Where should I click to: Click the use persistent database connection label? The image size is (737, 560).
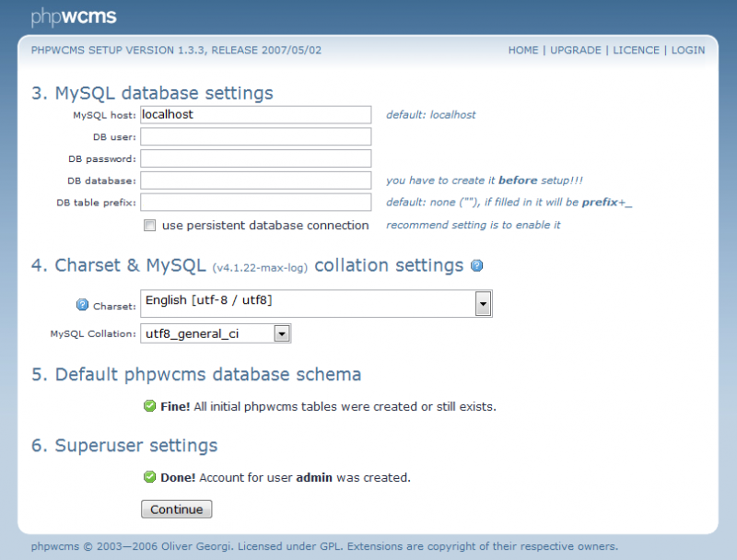click(265, 226)
